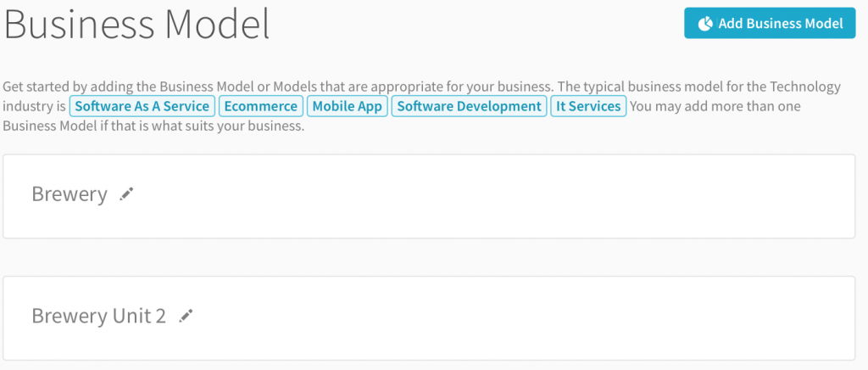Click the pie chart icon in Add button
The image size is (868, 370).
[x=705, y=24]
